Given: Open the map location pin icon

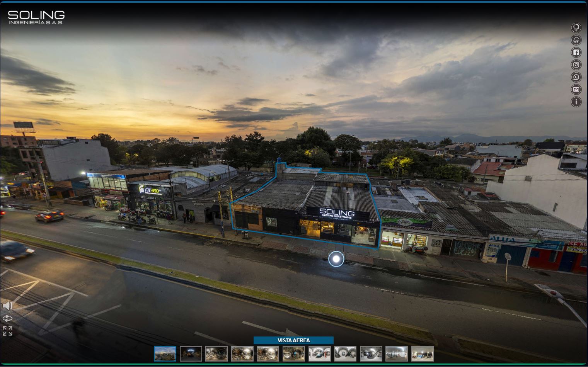Looking at the screenshot, I should tap(576, 28).
